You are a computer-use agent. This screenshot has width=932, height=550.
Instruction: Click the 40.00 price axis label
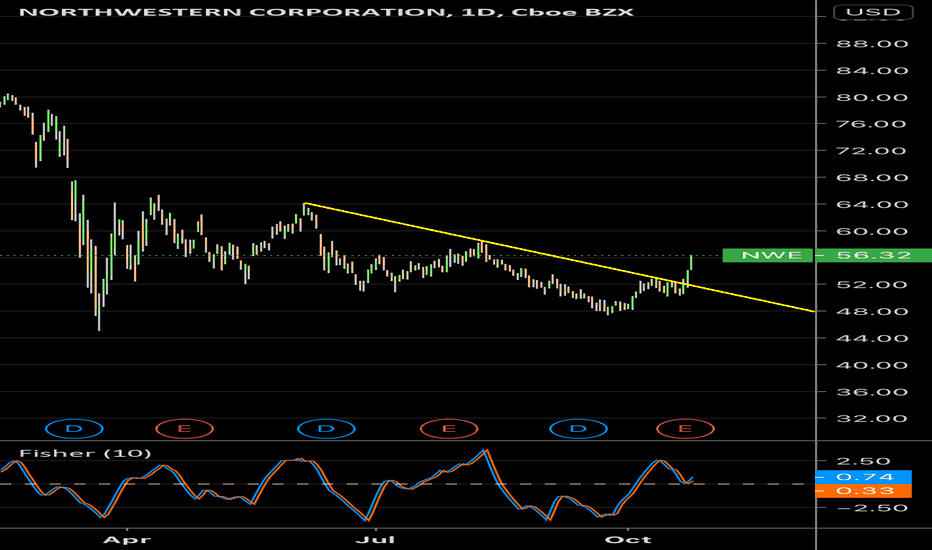(x=872, y=365)
